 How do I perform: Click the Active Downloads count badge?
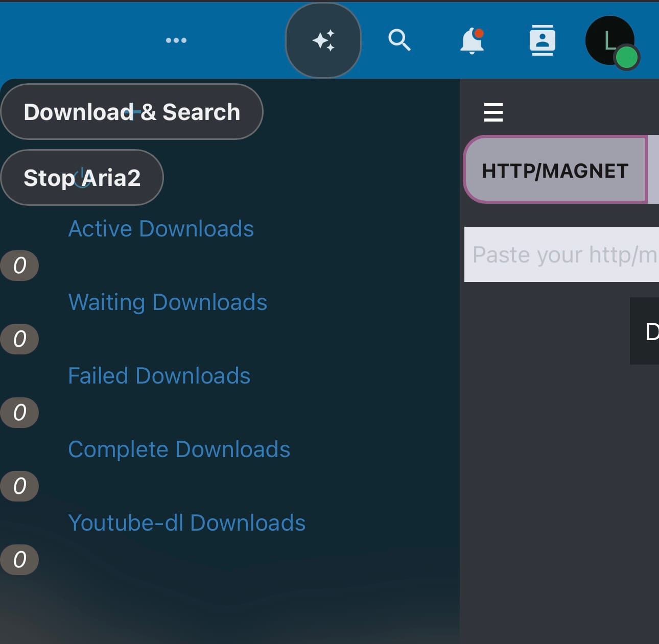(x=19, y=266)
